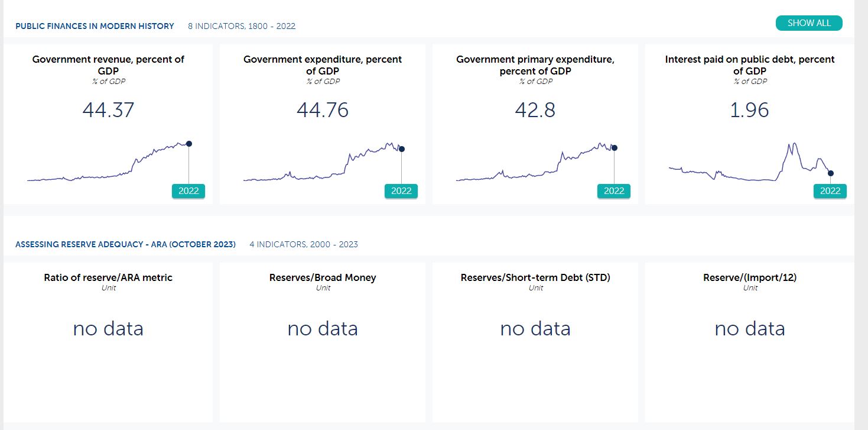Open Reserve/(Import/12) card
The height and width of the screenshot is (430, 868).
tap(750, 277)
